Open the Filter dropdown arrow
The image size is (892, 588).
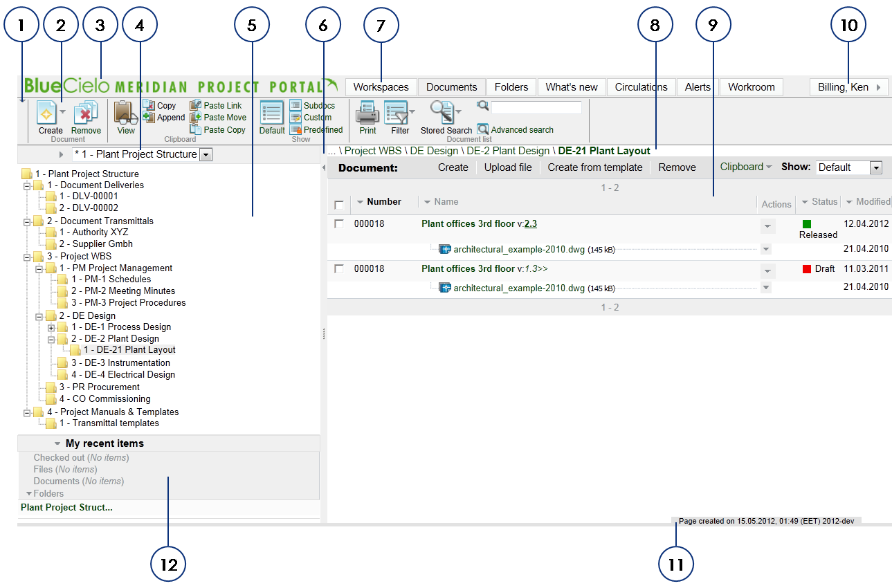[412, 111]
